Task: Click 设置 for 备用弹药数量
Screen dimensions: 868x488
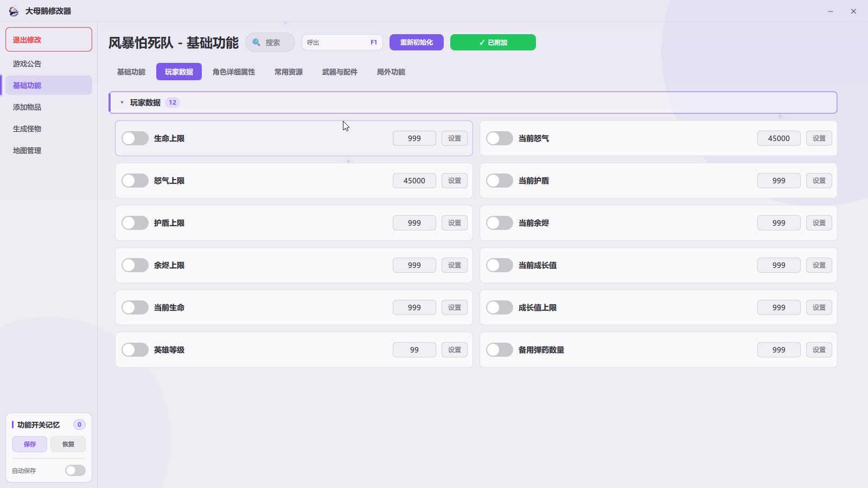Action: coord(819,350)
